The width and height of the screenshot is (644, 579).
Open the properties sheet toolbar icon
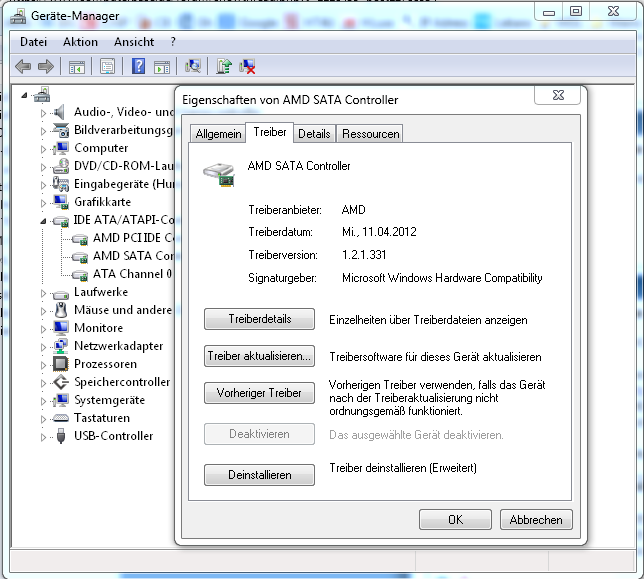[108, 67]
